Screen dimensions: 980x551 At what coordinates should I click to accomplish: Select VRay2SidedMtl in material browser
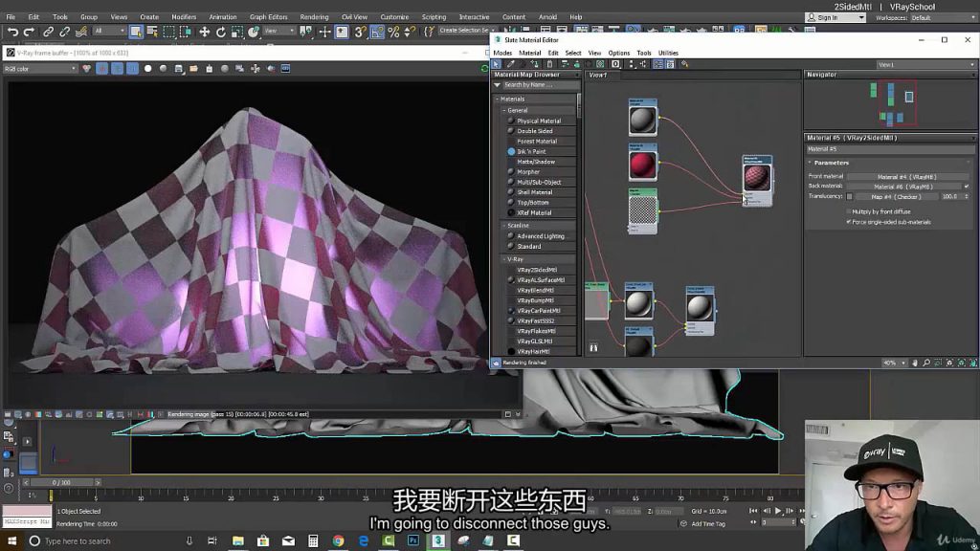pos(536,270)
